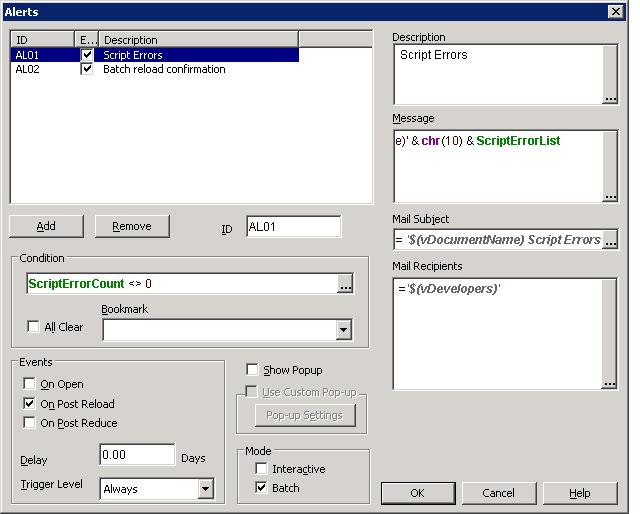Select the Batch reload confirmation row
640x514 pixels.
[x=155, y=69]
